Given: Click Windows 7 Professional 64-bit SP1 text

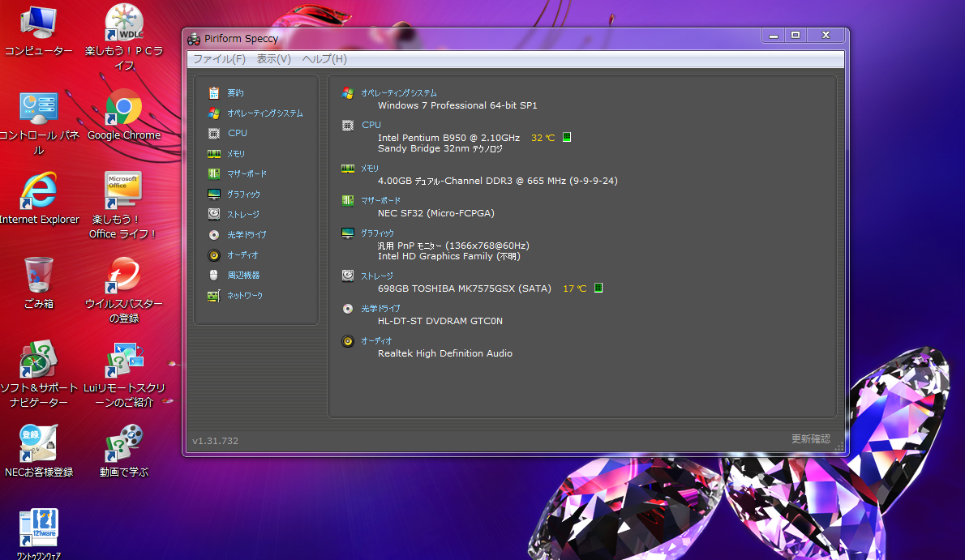Looking at the screenshot, I should point(457,105).
